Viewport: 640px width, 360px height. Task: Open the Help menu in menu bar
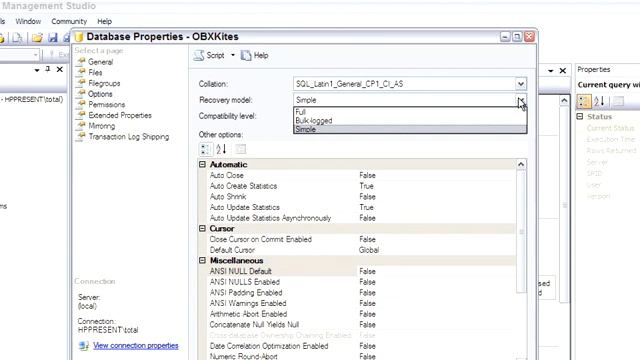[104, 21]
